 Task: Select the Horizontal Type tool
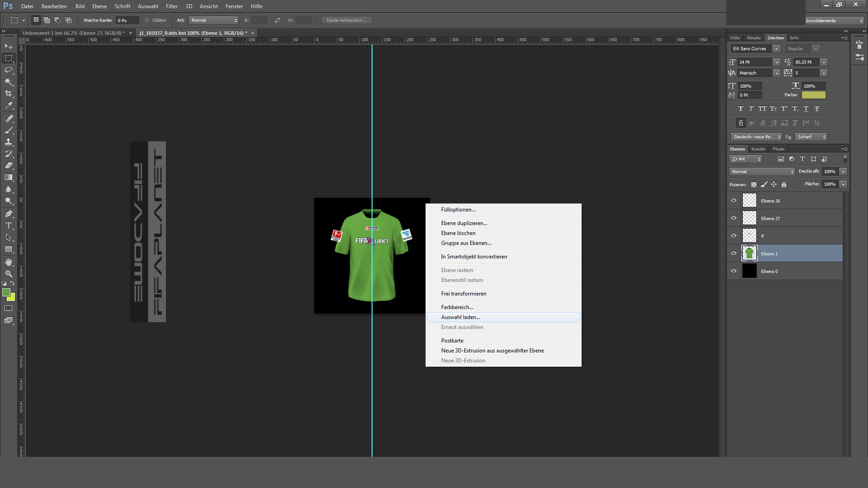[x=9, y=225]
